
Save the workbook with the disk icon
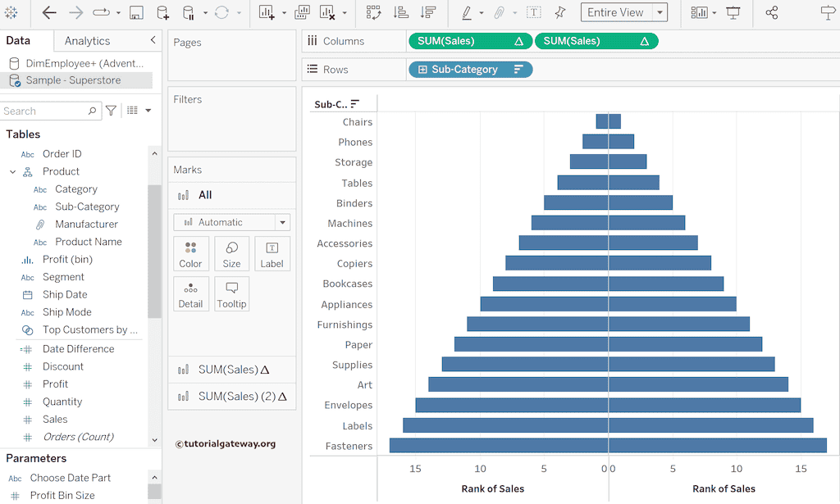[136, 12]
